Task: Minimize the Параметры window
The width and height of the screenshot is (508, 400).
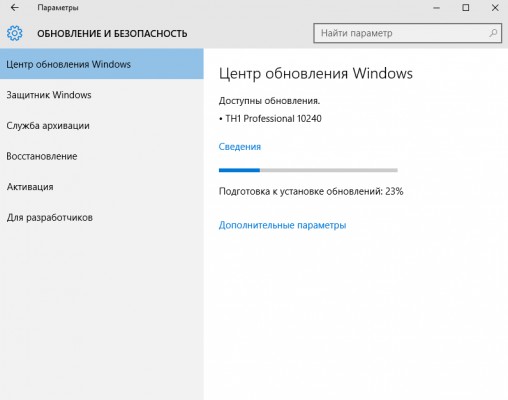Action: click(436, 8)
